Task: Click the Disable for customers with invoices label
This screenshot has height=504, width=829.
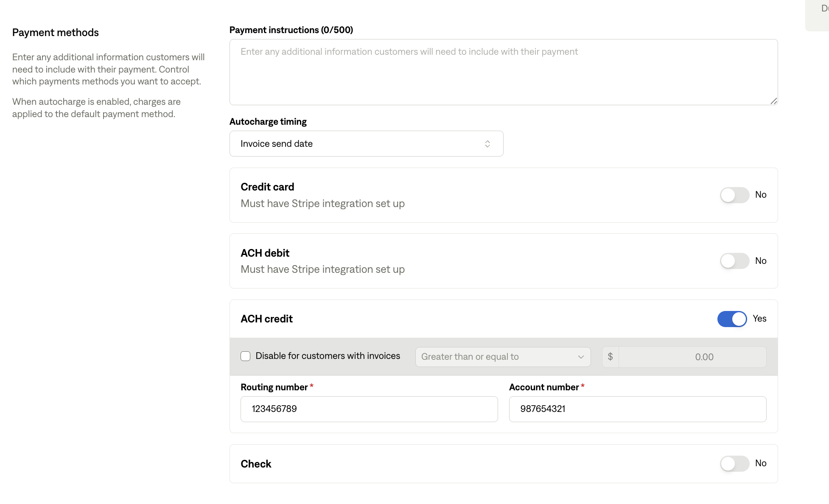Action: (x=328, y=356)
